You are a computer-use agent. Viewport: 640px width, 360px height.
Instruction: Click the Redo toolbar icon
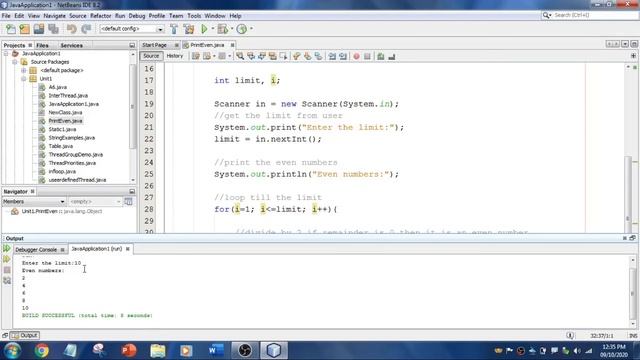86,29
